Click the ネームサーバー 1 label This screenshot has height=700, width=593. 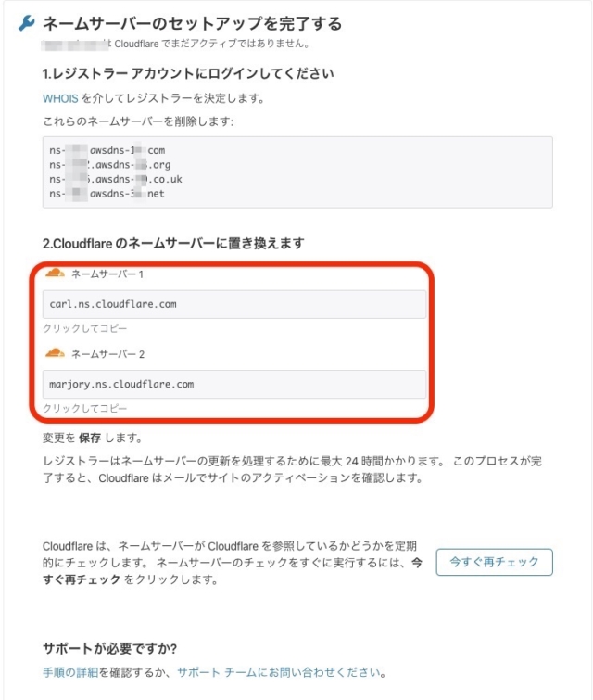[x=107, y=274]
